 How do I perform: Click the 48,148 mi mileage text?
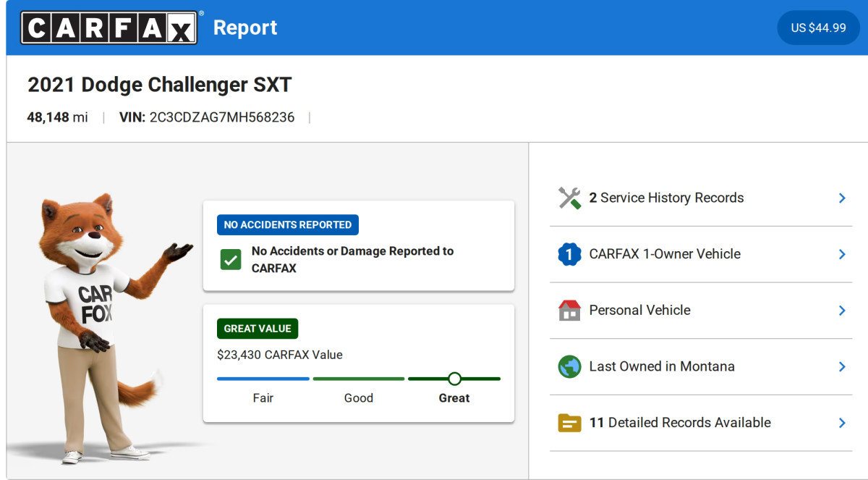coord(57,117)
